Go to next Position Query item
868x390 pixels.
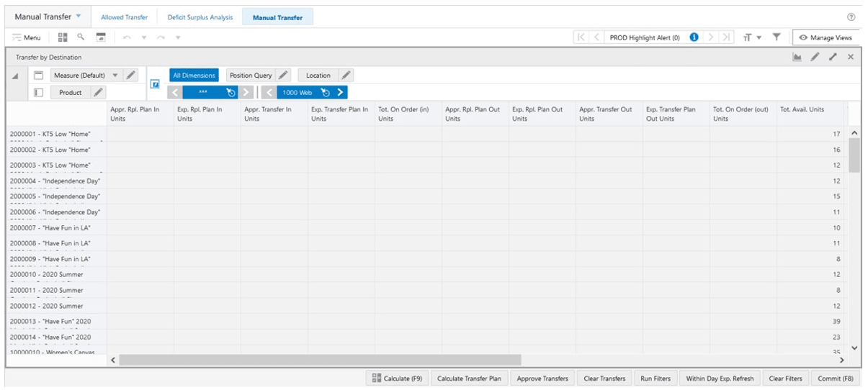pyautogui.click(x=246, y=92)
